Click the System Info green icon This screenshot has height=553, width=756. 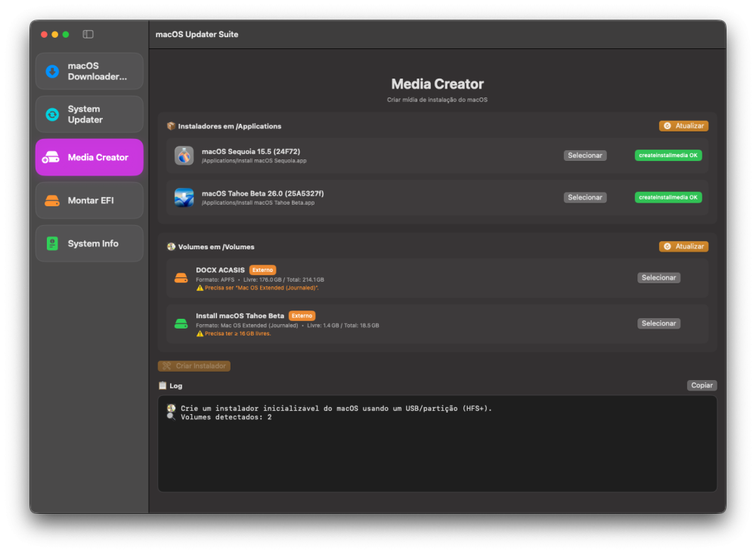click(52, 244)
